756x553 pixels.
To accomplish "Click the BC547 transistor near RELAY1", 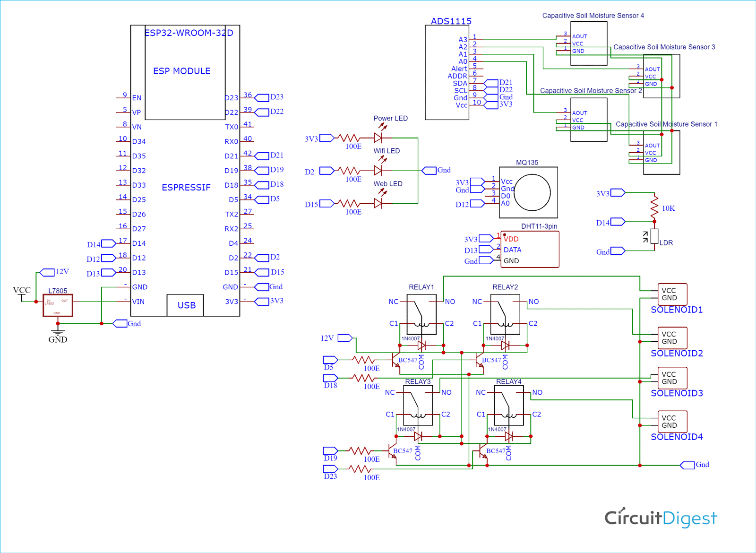I will pyautogui.click(x=396, y=360).
